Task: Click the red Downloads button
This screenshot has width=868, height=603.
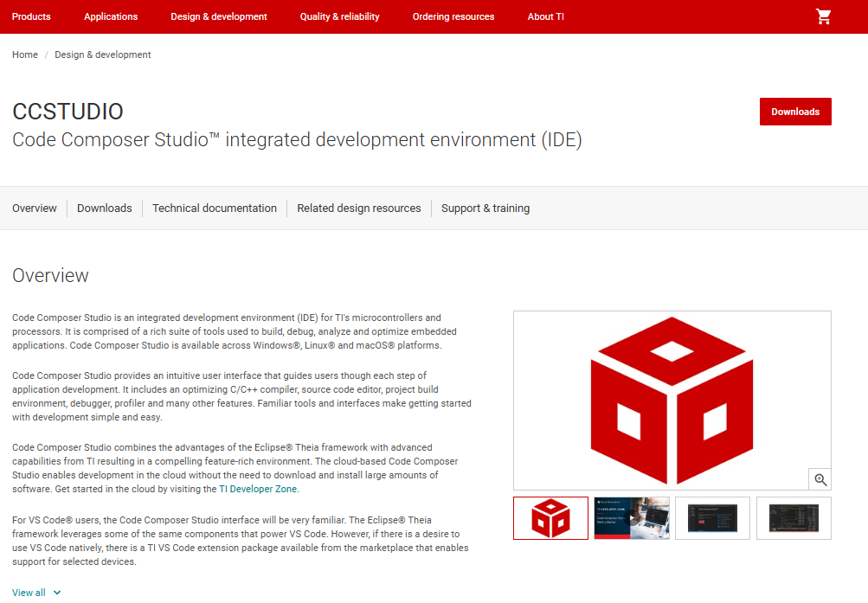Action: pos(795,112)
